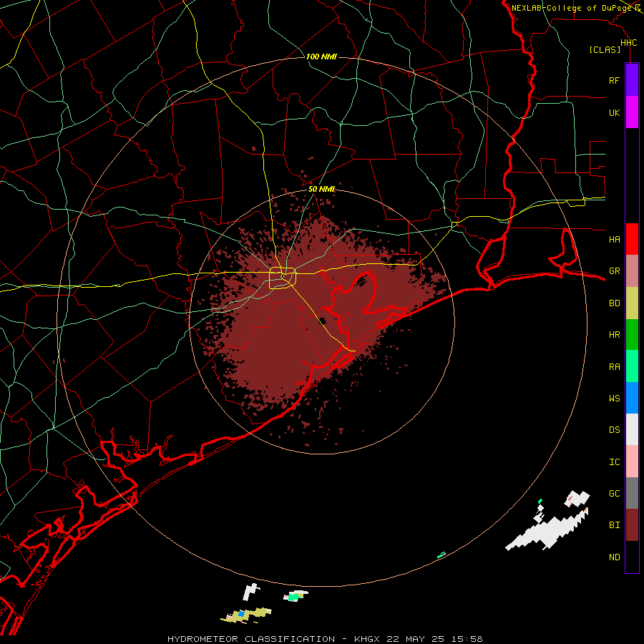This screenshot has width=644, height=644.
Task: Click the brown BI biological legend swatch
Action: pos(632,525)
